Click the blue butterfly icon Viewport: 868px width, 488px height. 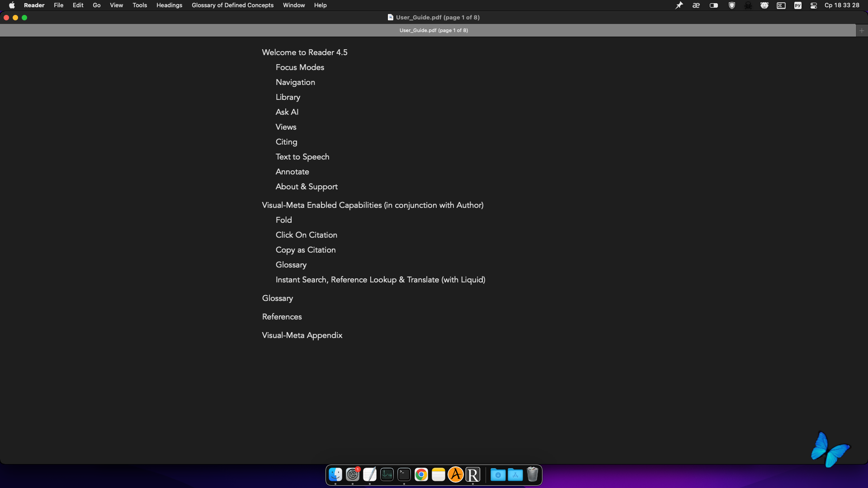click(830, 449)
